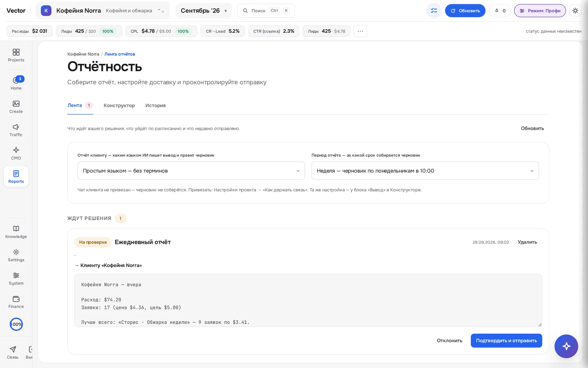Screen dimensions: 588x368
Task: Click the Связь paper plane icon
Action: [x=13, y=352]
